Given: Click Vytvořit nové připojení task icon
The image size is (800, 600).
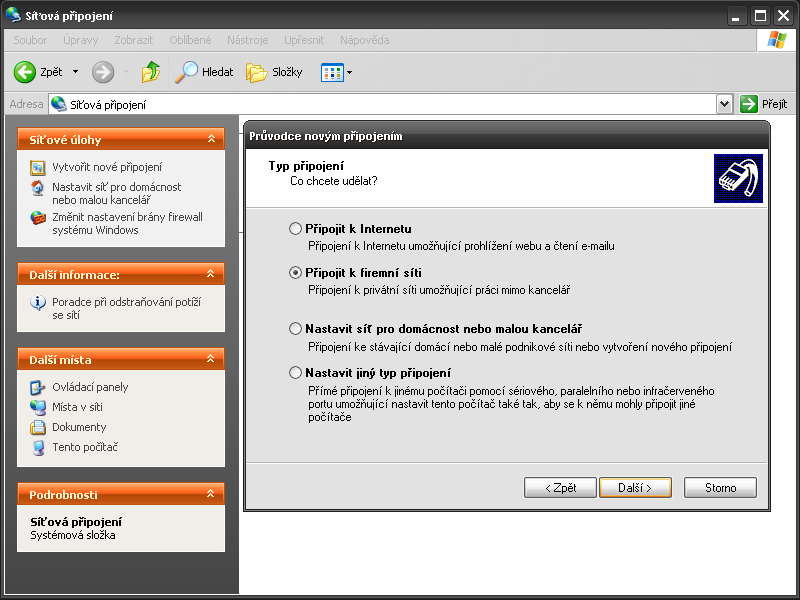Looking at the screenshot, I should (x=38, y=167).
